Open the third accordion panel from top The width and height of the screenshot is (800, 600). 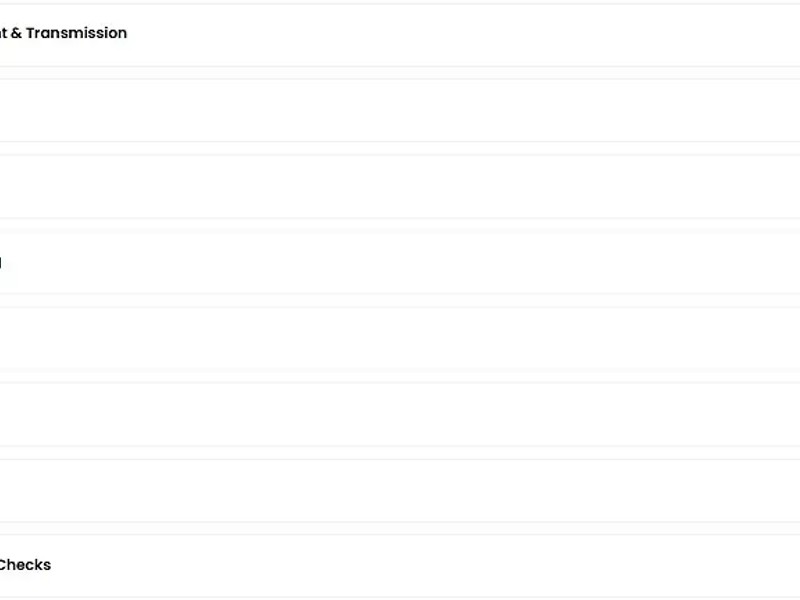point(400,186)
